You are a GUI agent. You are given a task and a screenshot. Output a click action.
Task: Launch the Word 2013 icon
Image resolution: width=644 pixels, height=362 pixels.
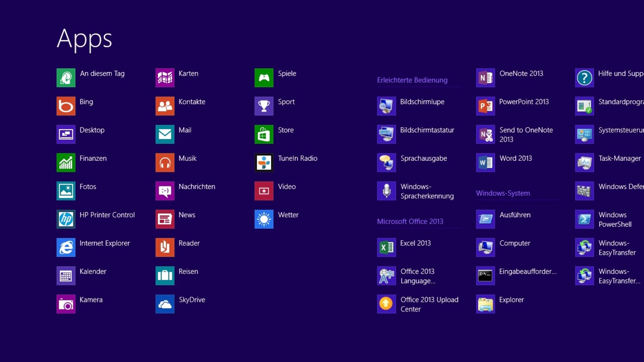(486, 163)
